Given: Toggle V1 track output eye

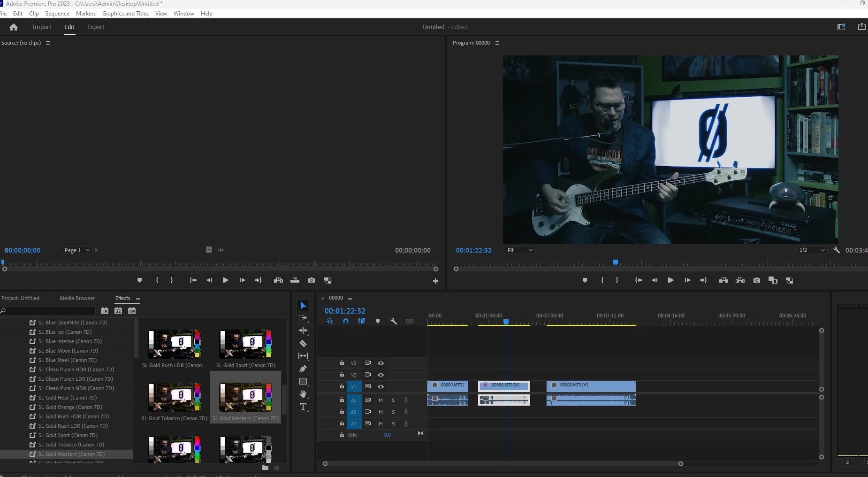Looking at the screenshot, I should click(x=381, y=387).
